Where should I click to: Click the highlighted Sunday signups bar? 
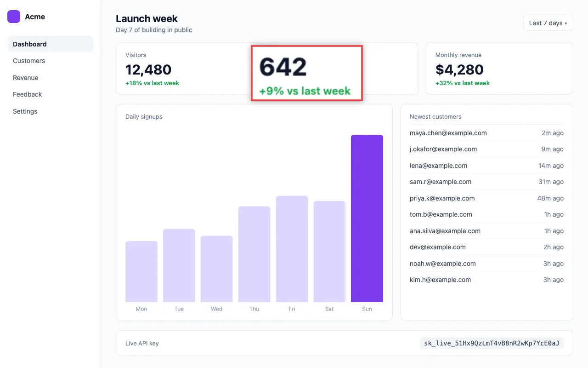(x=367, y=218)
